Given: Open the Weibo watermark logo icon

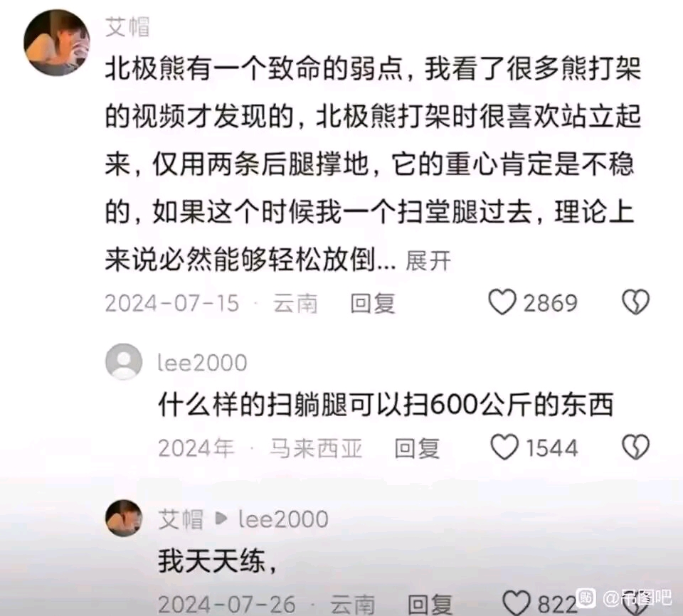Looking at the screenshot, I should pos(586,598).
